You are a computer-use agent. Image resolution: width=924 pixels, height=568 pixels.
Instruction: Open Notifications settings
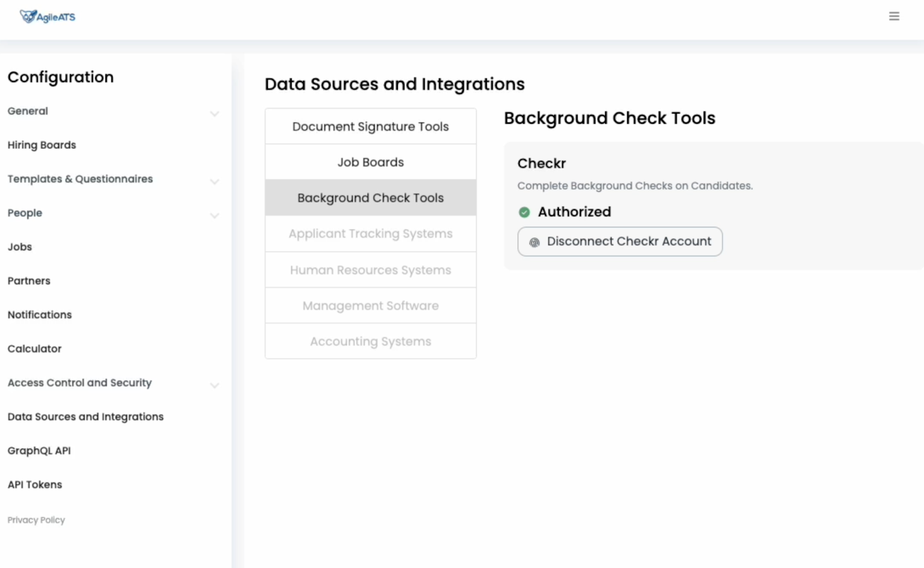pos(40,315)
